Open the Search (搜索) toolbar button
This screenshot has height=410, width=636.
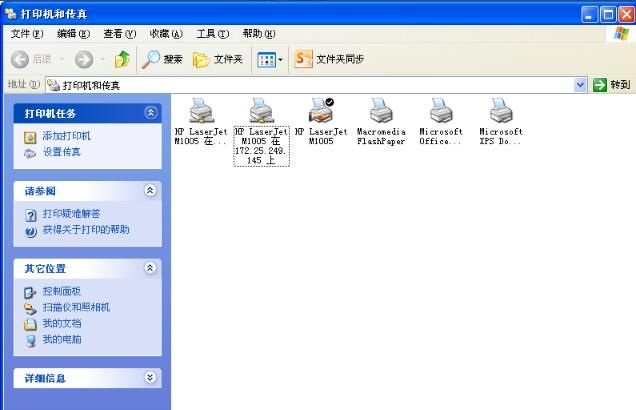(x=162, y=60)
